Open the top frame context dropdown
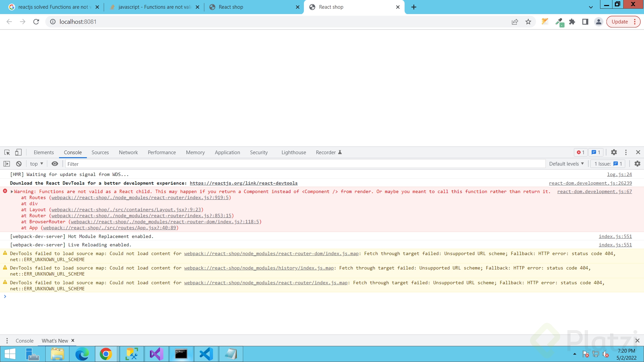The image size is (644, 362). pyautogui.click(x=36, y=164)
